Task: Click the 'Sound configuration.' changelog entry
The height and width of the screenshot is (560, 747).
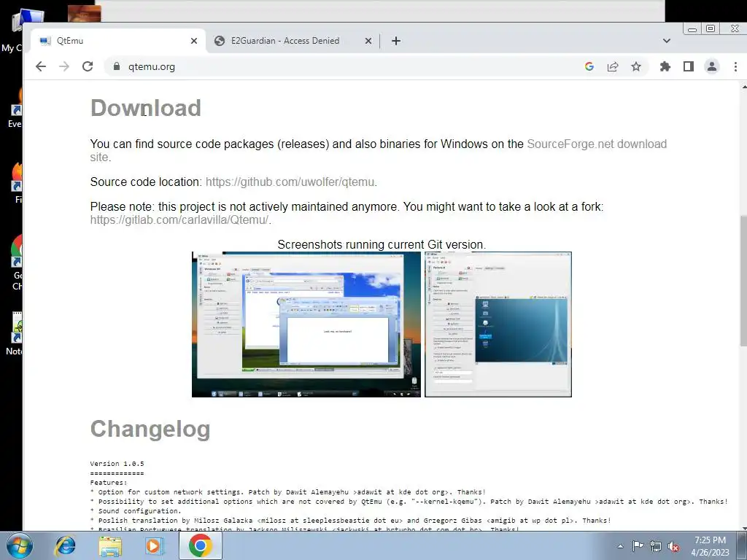Action: point(136,511)
